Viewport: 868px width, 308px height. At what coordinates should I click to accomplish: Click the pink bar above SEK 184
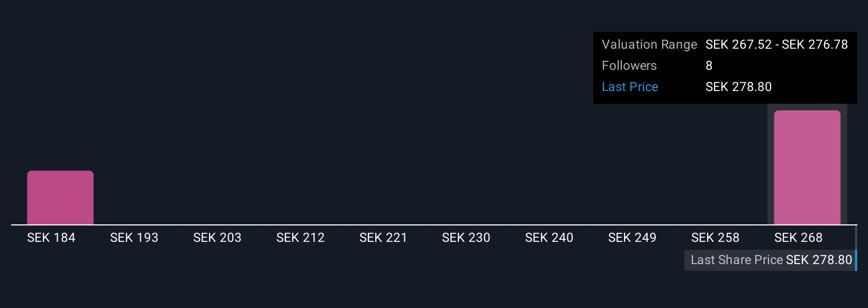[60, 197]
